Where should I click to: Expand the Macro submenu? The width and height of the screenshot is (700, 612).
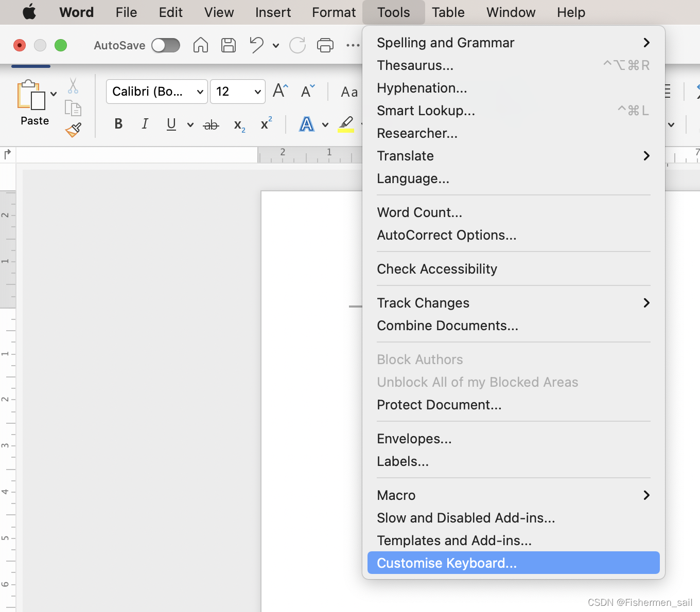pyautogui.click(x=514, y=495)
